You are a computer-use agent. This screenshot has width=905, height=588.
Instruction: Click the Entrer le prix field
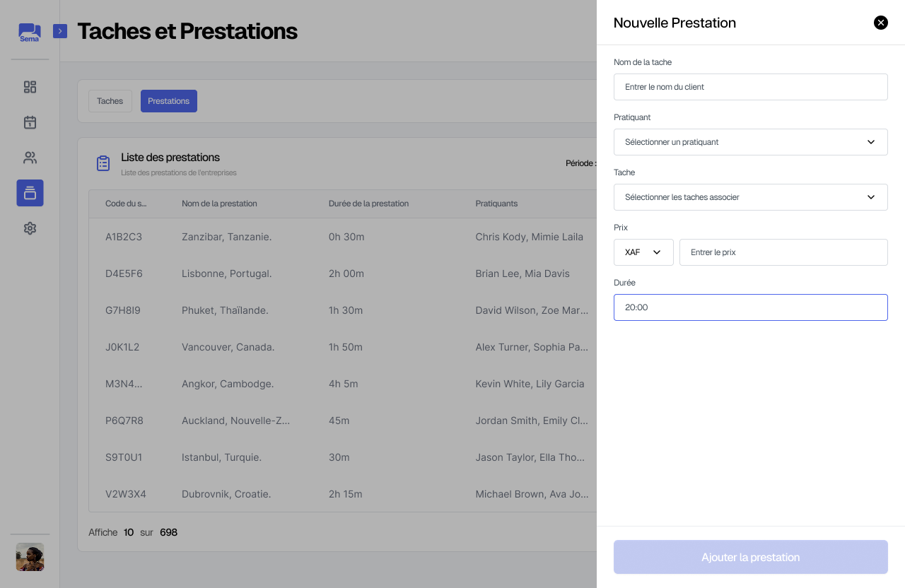click(x=783, y=252)
